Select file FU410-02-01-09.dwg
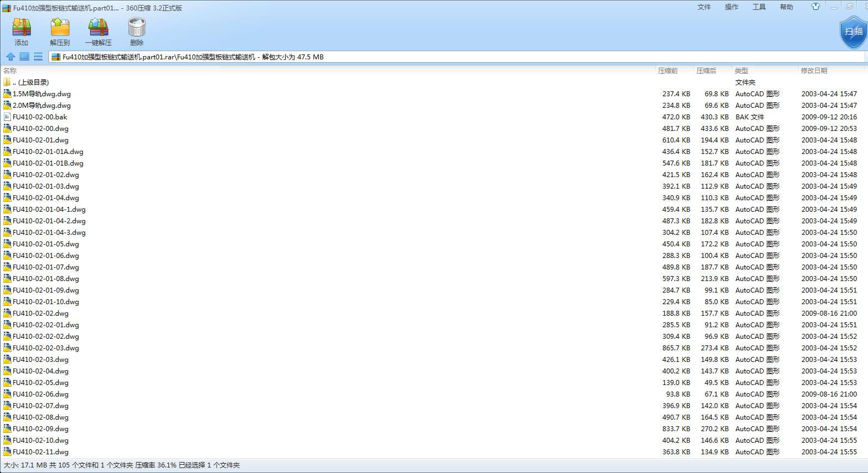The image size is (868, 473). click(46, 290)
